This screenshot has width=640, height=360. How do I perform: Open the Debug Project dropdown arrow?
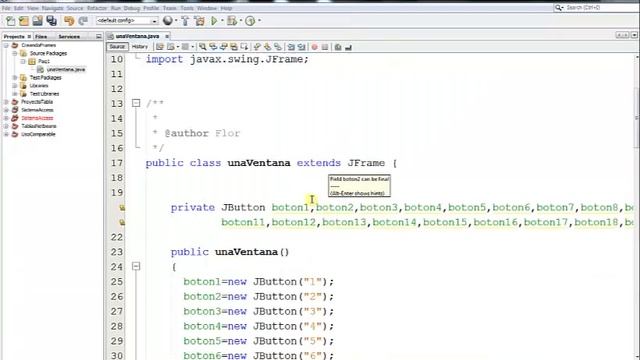(x=241, y=21)
